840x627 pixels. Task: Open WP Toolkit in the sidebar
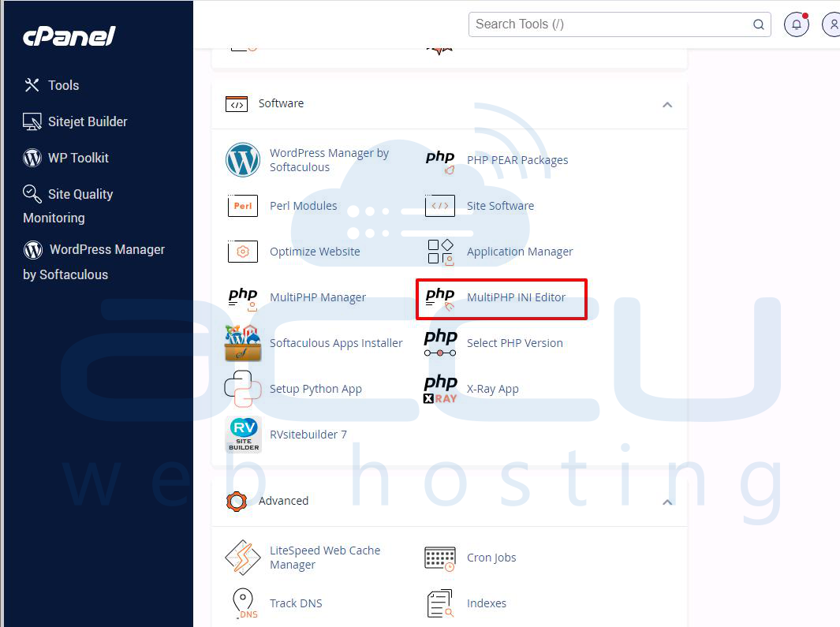66,158
